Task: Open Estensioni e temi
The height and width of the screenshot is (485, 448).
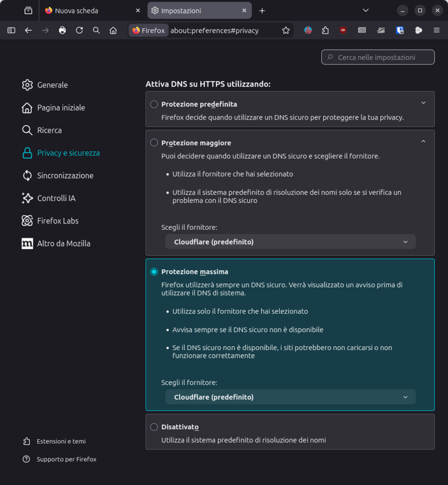Action: [61, 441]
